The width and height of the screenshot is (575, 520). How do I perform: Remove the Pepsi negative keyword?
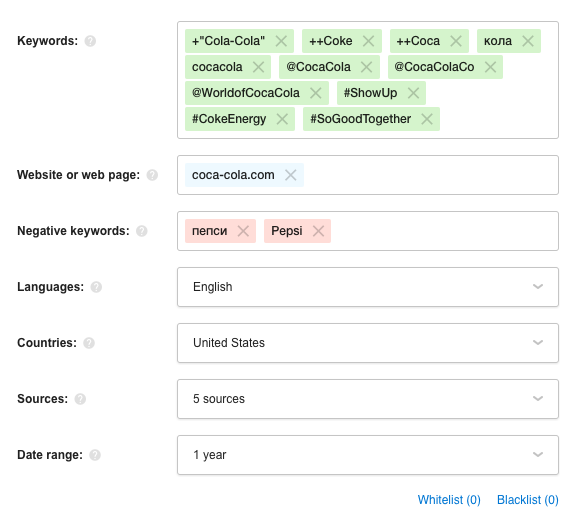(x=318, y=231)
